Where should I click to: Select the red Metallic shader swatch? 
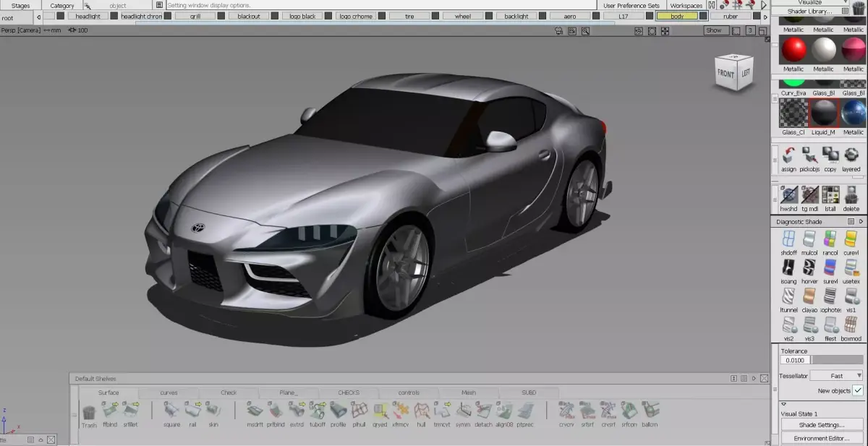(x=793, y=50)
